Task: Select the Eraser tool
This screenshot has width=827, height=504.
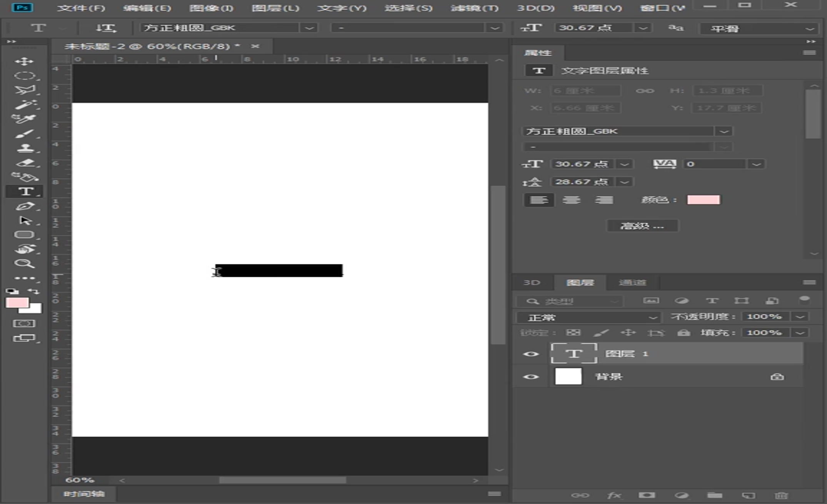Action: coord(25,163)
